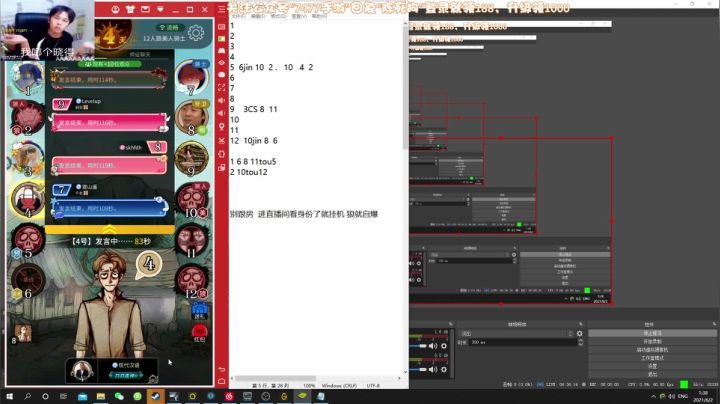720x404 pixels.
Task: Open Steam from the taskbar
Action: [x=156, y=396]
